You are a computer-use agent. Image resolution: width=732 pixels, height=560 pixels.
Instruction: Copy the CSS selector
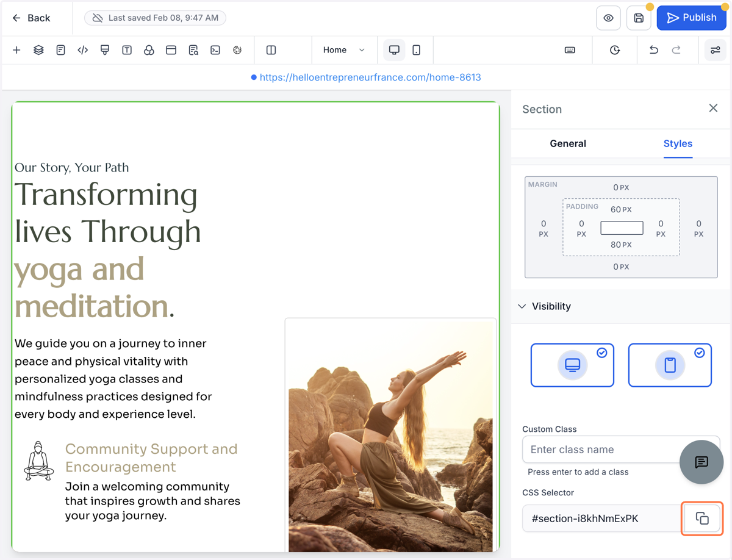[x=702, y=519]
